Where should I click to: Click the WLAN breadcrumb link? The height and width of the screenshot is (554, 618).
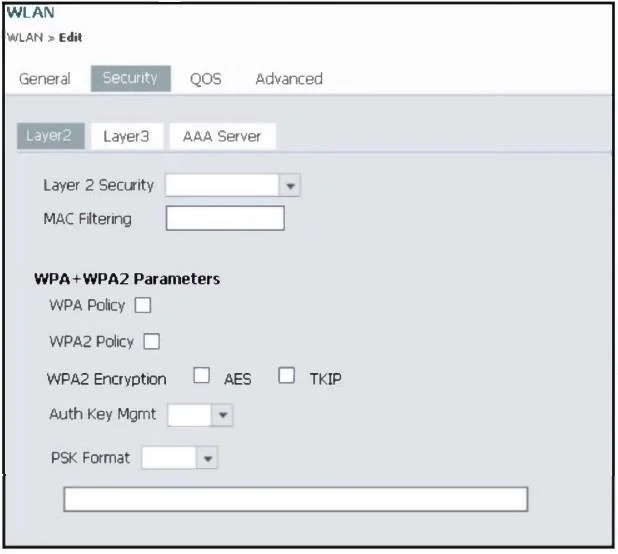pyautogui.click(x=25, y=38)
